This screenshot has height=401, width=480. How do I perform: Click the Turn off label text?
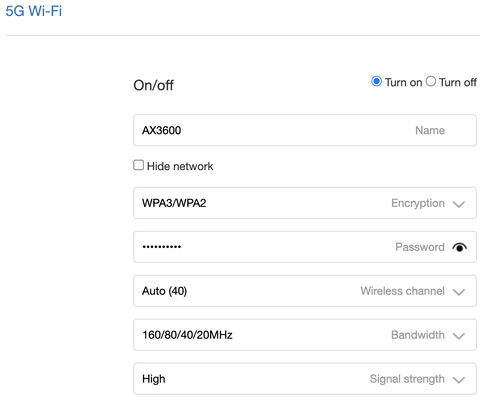[x=458, y=82]
